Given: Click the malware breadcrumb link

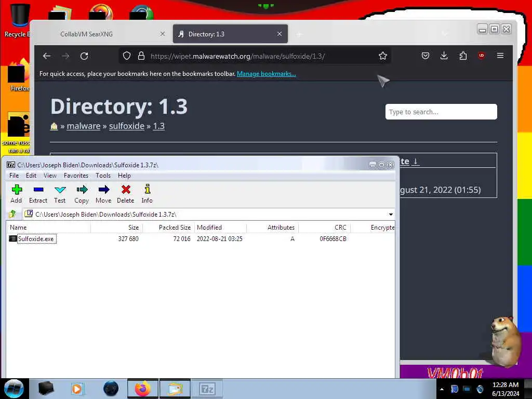Looking at the screenshot, I should [84, 126].
